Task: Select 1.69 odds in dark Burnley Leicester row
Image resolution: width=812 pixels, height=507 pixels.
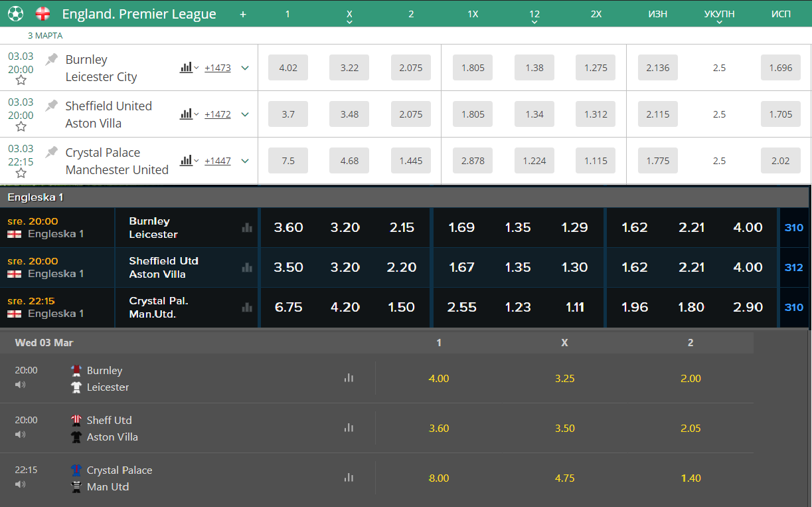Action: [x=461, y=227]
